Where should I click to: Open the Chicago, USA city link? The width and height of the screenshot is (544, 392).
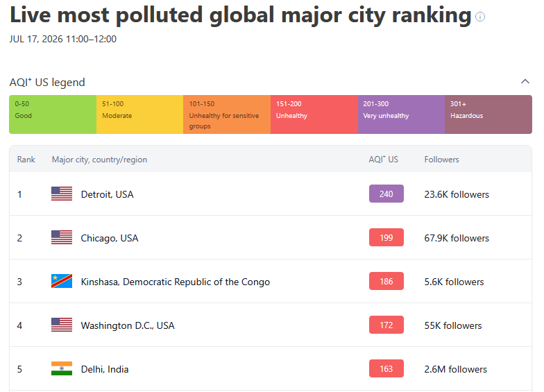point(110,238)
